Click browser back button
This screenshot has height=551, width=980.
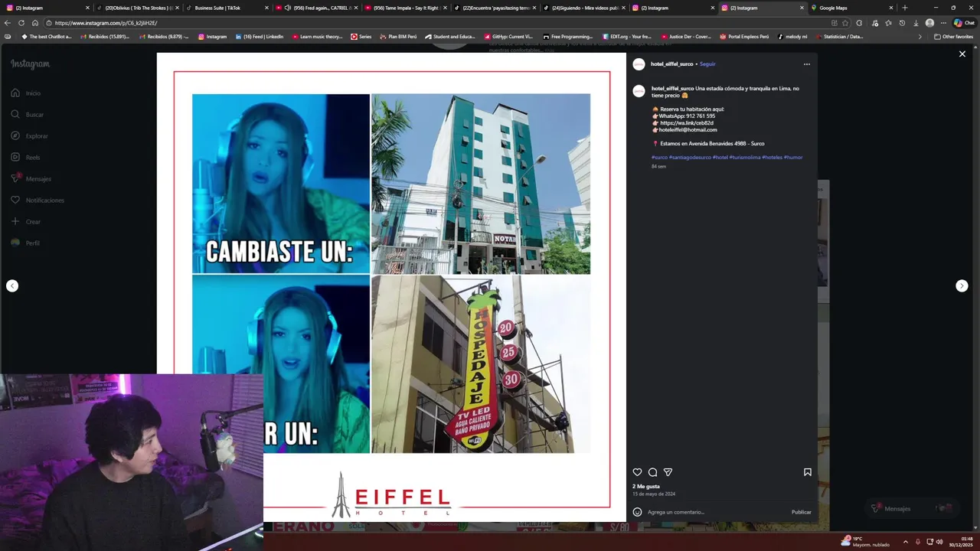coord(8,23)
